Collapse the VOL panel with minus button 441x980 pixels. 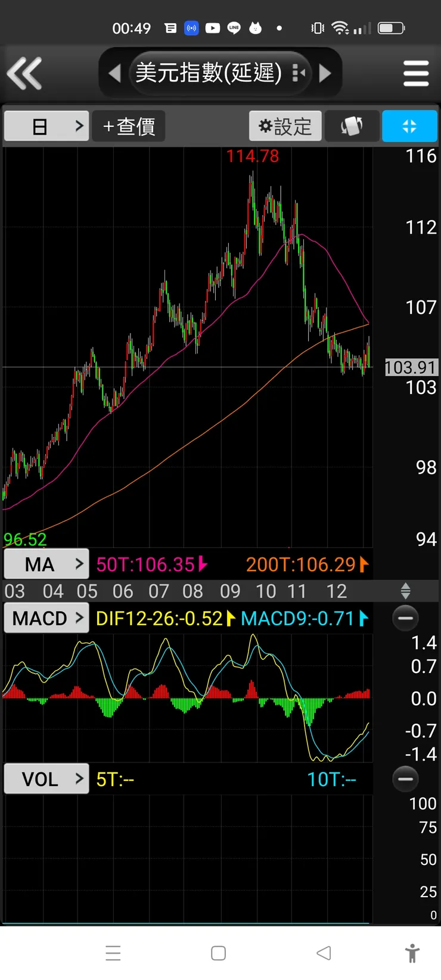point(405,779)
